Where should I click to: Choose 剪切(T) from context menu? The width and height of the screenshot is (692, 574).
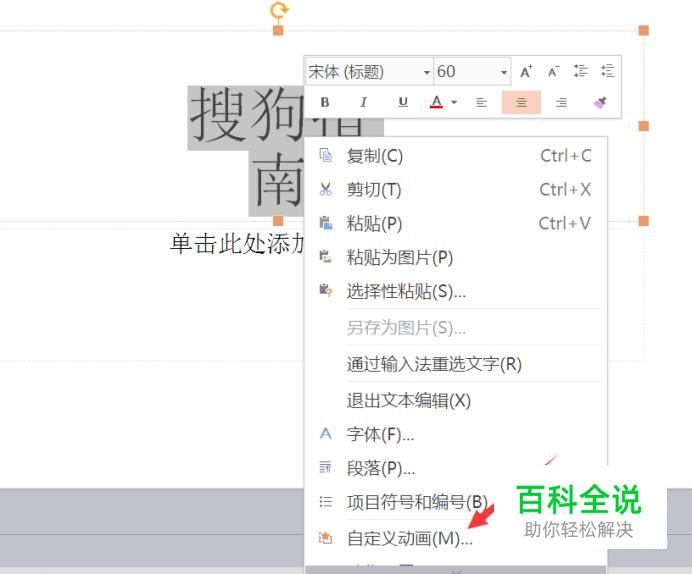[x=456, y=190]
